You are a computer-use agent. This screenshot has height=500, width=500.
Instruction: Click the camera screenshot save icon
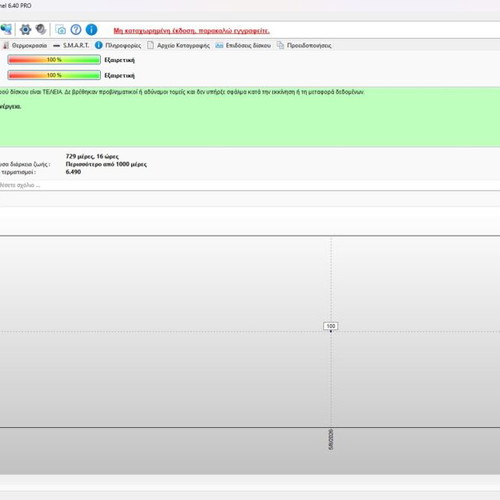tap(61, 30)
